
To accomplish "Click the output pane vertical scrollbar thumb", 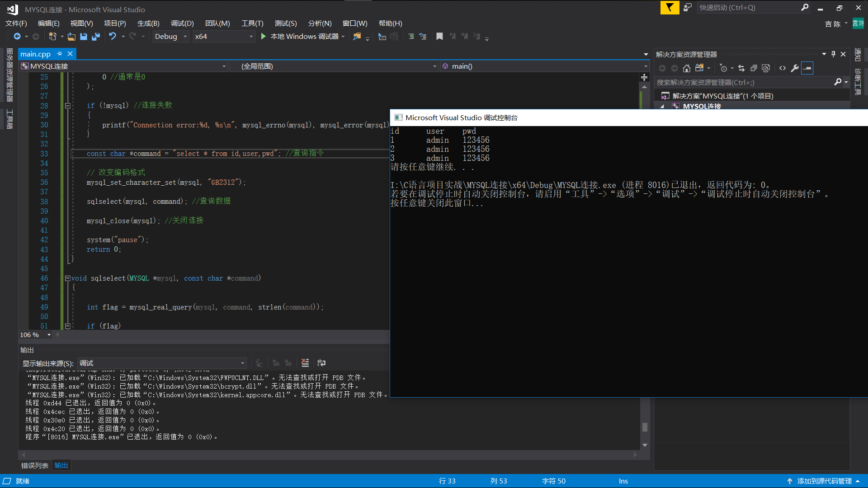I will (x=645, y=427).
